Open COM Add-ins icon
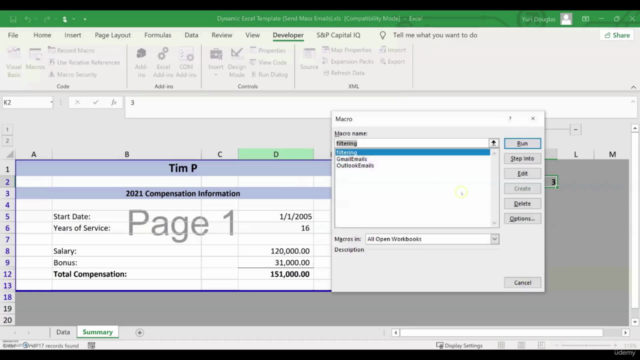 tap(186, 62)
